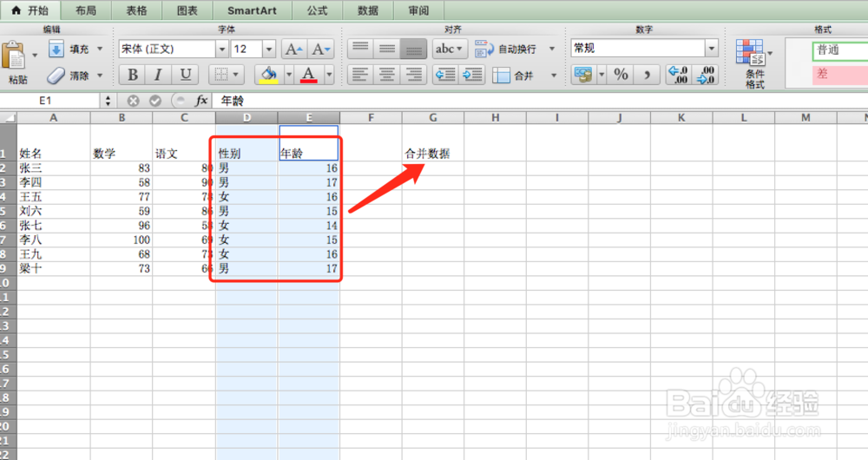Open Conditional Formatting icon
868x460 pixels.
[751, 53]
